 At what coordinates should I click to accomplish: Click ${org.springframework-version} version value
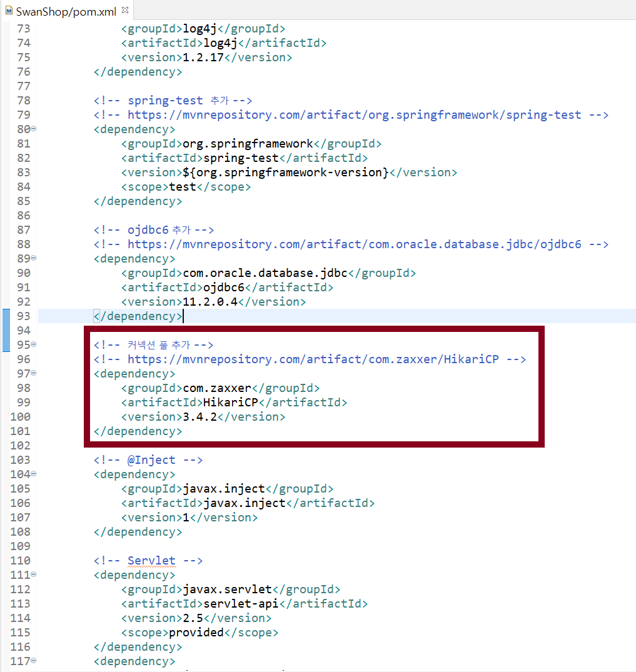click(x=286, y=173)
